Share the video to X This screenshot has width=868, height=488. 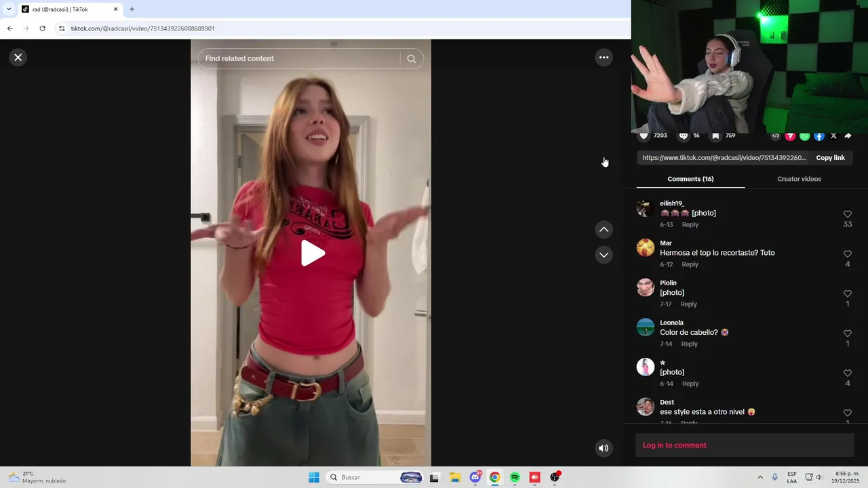(833, 136)
